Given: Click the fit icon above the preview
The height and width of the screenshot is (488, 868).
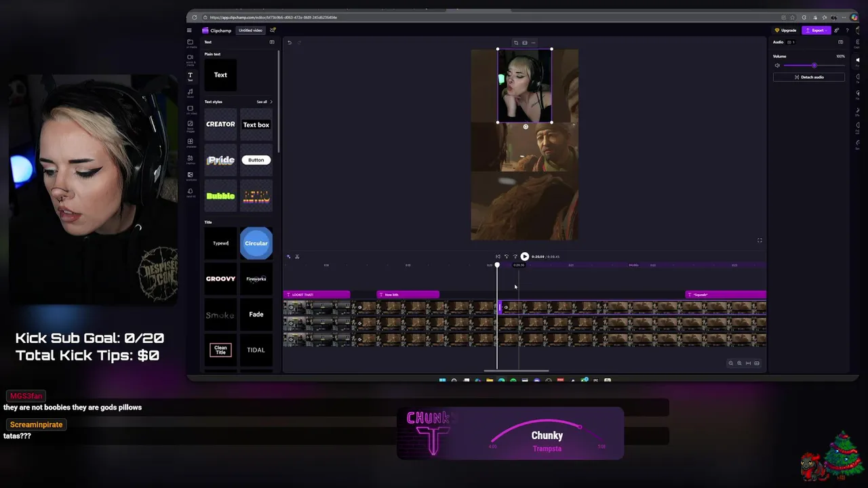Looking at the screenshot, I should pos(525,43).
